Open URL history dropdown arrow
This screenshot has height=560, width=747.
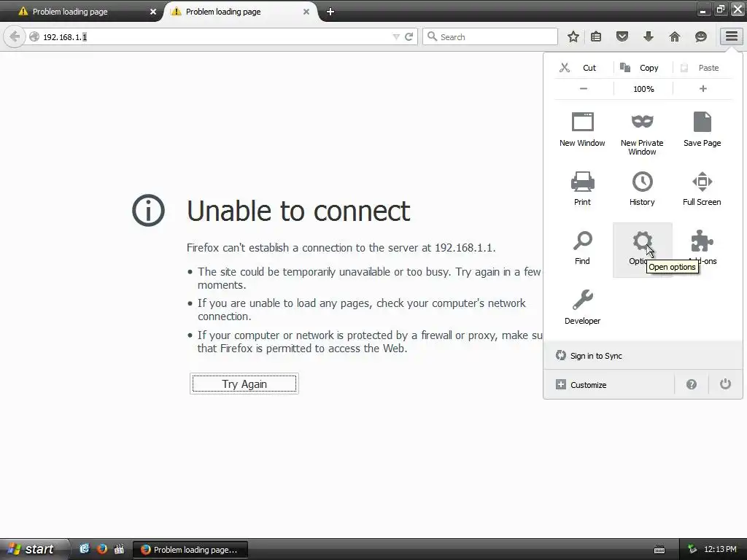(396, 36)
